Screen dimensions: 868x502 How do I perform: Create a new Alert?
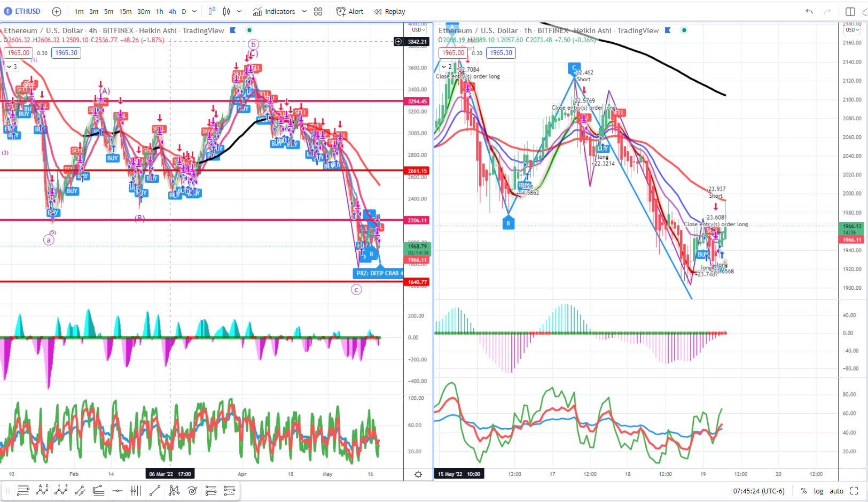[350, 11]
